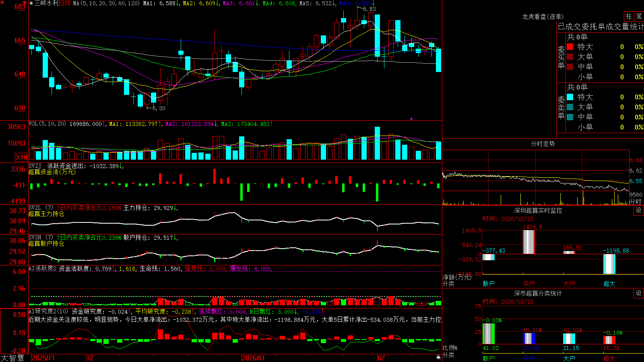Click the last cyan candlestick on daily chart
Screen dimensions: 644x362
(438, 60)
